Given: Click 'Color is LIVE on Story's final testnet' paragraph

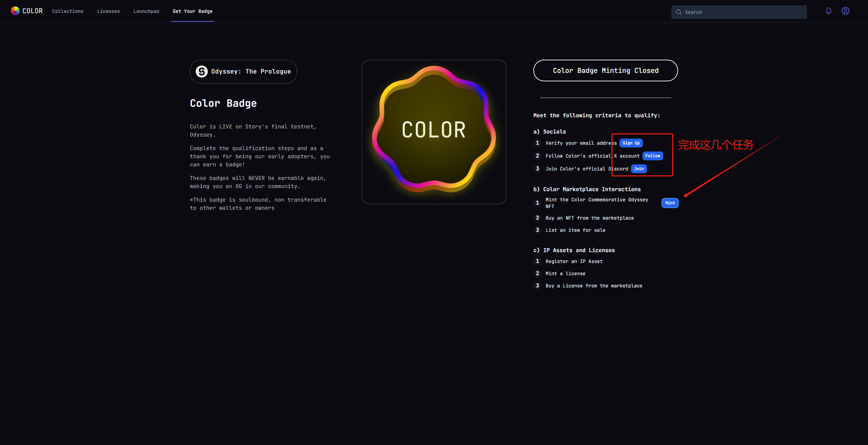Looking at the screenshot, I should point(253,130).
